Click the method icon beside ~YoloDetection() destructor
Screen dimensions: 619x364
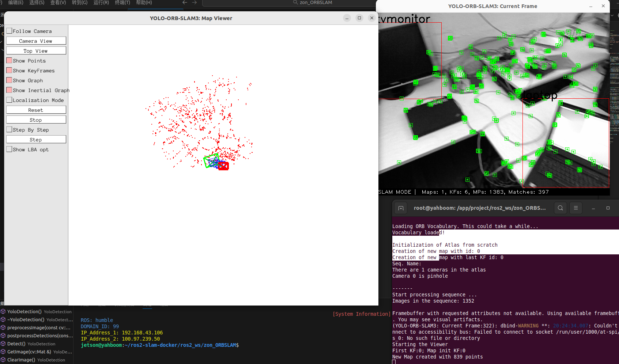(x=3, y=319)
